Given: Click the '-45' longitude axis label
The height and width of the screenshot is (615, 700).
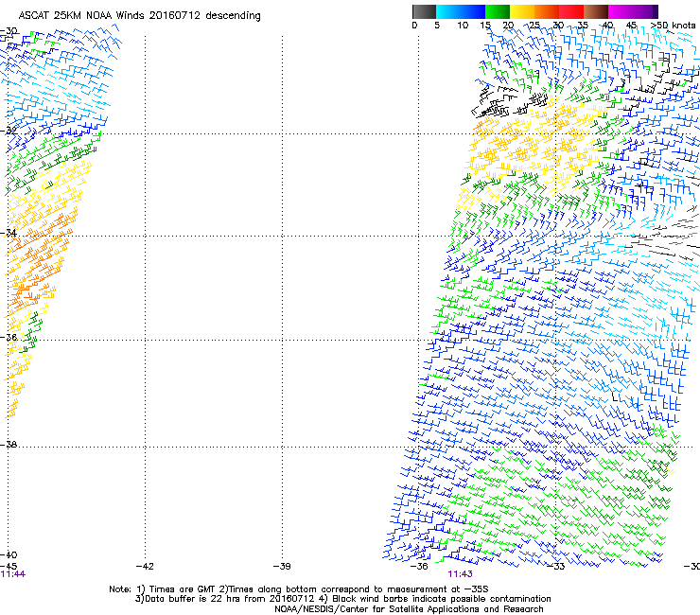Looking at the screenshot, I should (9, 567).
